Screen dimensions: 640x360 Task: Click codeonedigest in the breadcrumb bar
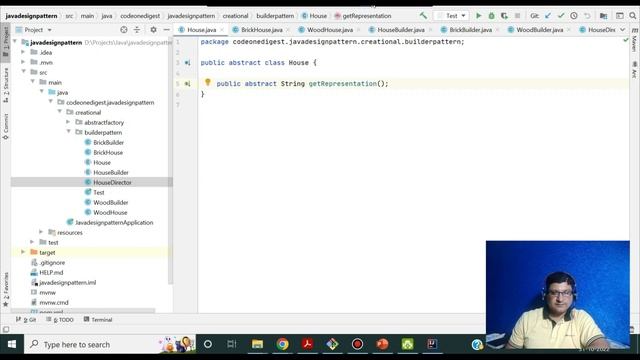coord(140,16)
